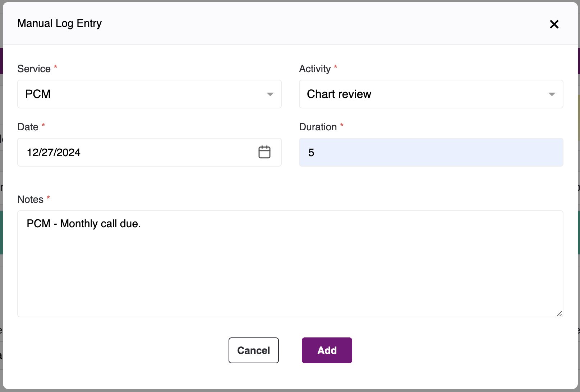
Task: Click the number 5 in Duration
Action: (x=311, y=153)
